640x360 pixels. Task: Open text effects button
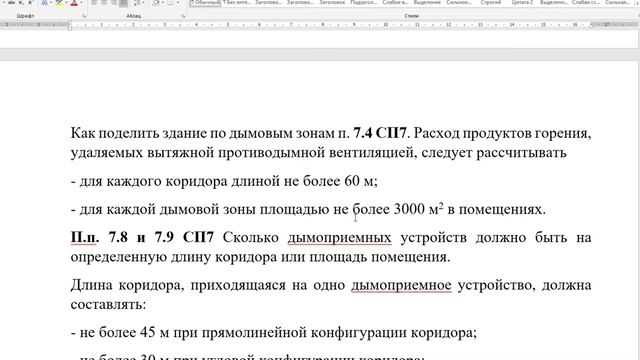click(x=44, y=2)
